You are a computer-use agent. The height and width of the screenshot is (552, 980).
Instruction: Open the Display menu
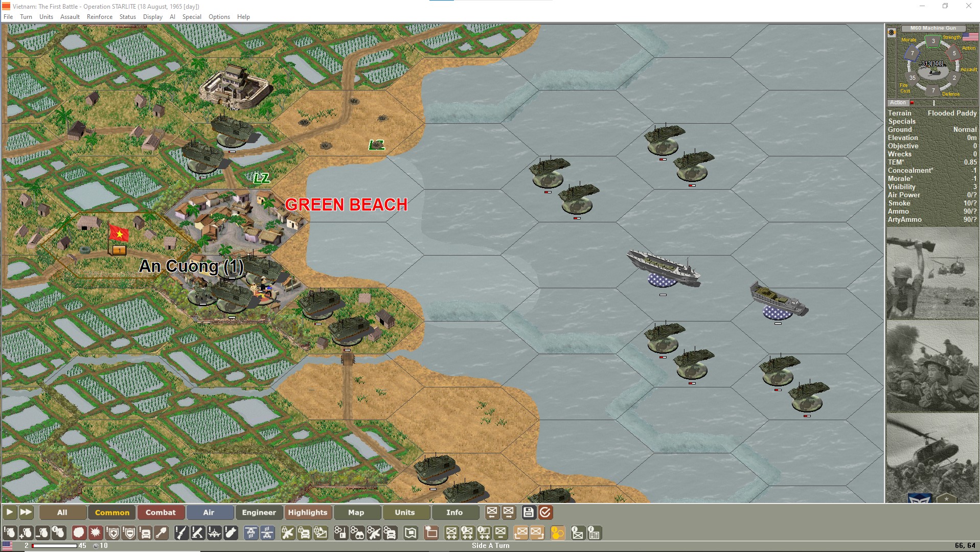click(x=153, y=16)
